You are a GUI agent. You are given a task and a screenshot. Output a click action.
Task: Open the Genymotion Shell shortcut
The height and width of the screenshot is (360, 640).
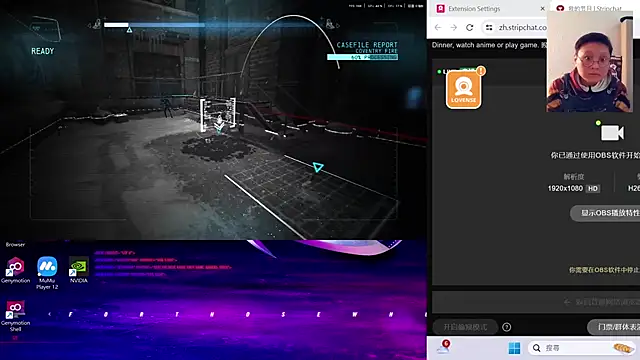pos(15,316)
